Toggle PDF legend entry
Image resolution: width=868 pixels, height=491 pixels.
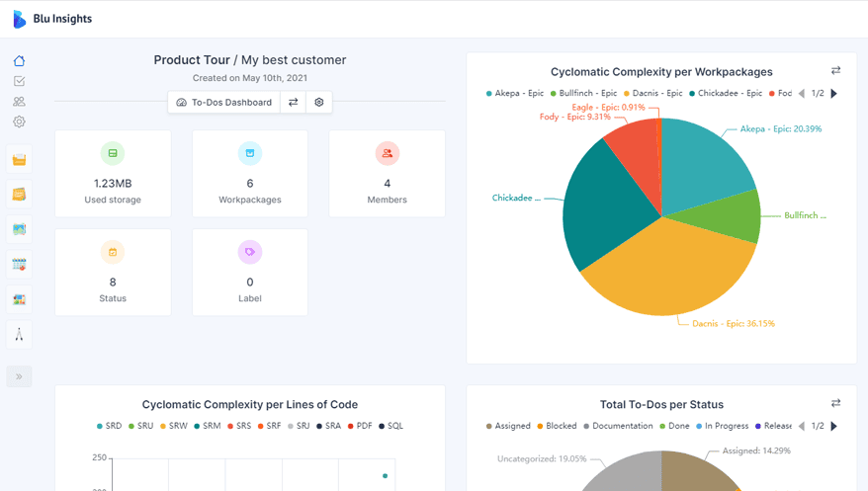coord(360,426)
